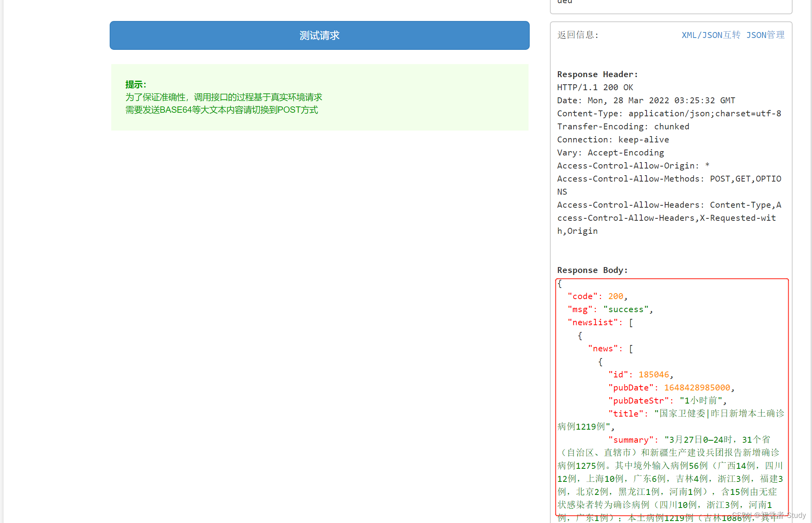Screen dimensions: 812x523
Task: Click the "title" JSON key
Action: [626, 414]
